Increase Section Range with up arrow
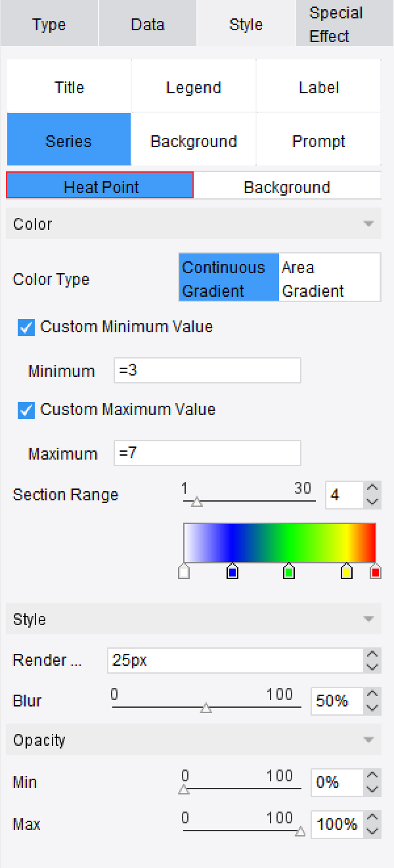Image resolution: width=394 pixels, height=868 pixels. [x=372, y=488]
